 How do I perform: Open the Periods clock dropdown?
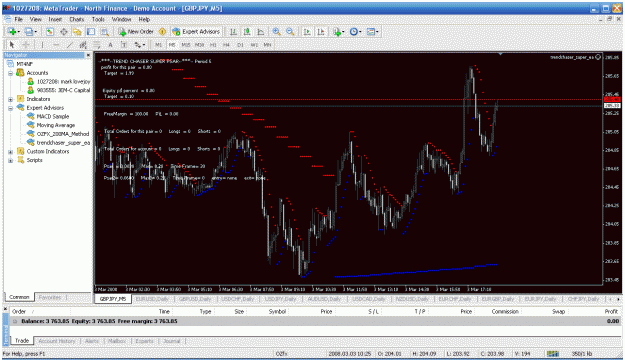tap(355, 31)
